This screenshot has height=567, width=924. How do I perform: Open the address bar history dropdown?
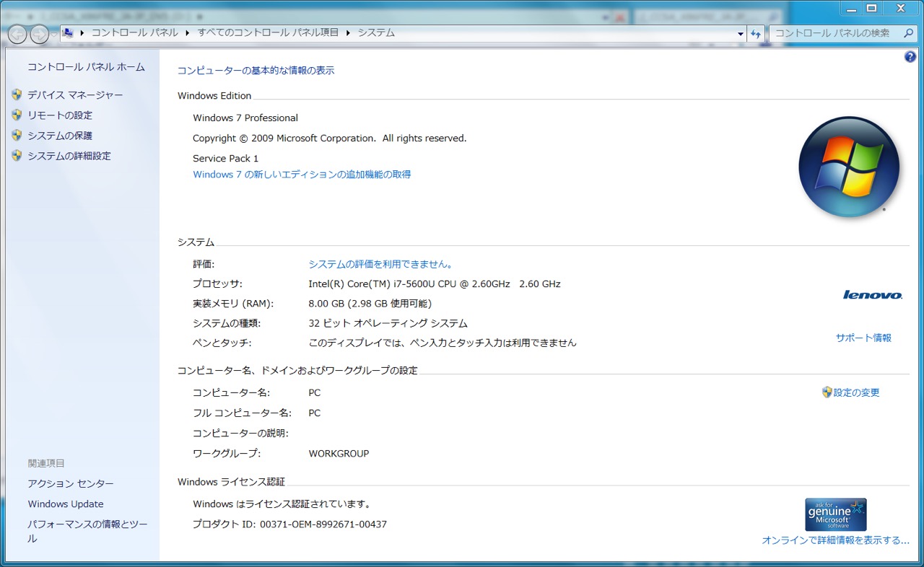pyautogui.click(x=741, y=33)
